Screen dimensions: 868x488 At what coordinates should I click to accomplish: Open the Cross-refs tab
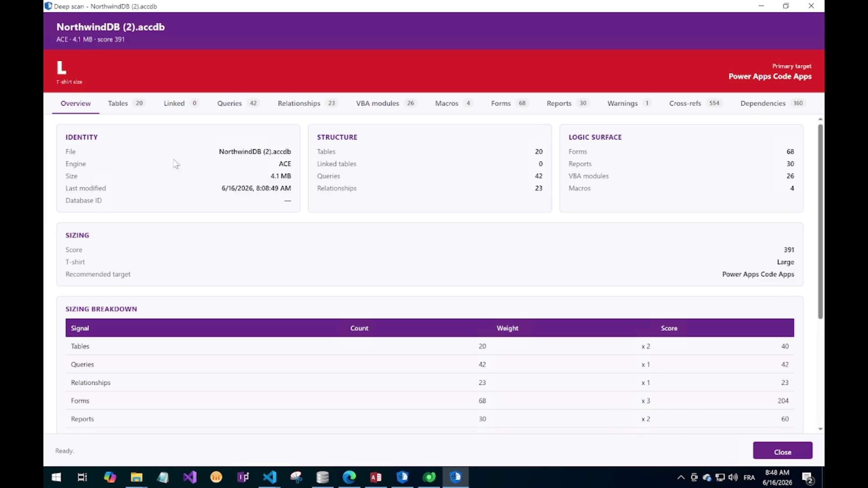pos(695,103)
